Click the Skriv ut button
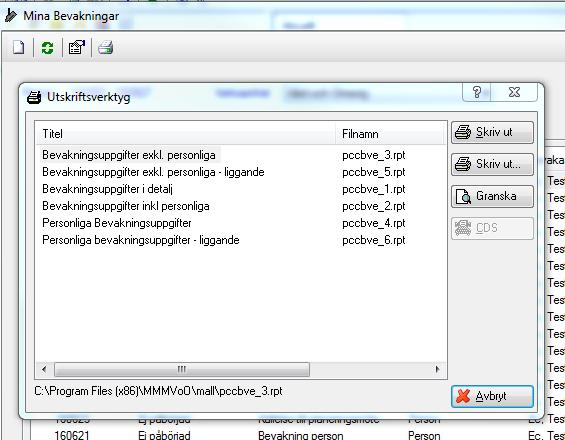This screenshot has width=565, height=440. click(x=492, y=132)
